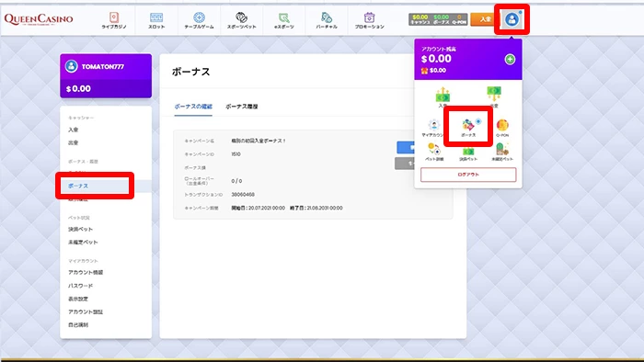644x362 pixels.
Task: Open the プロモーション promotions icon
Action: [x=369, y=20]
